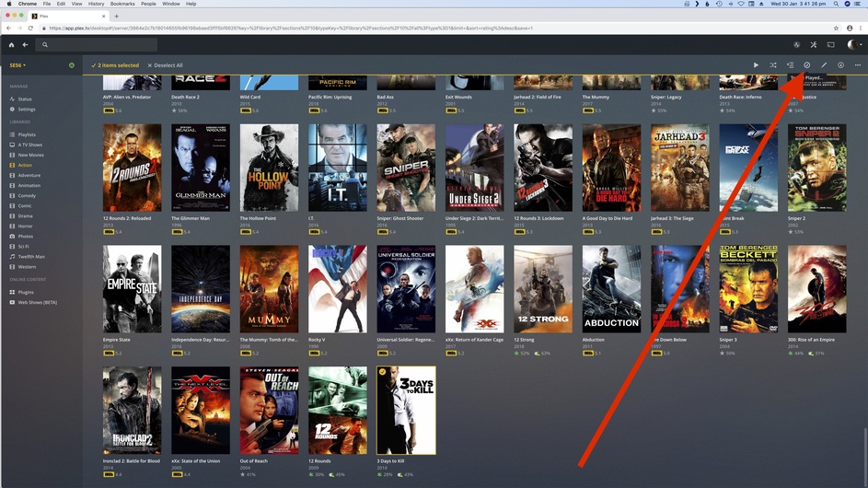Click the A TV Shows monitor icon

pos(12,145)
